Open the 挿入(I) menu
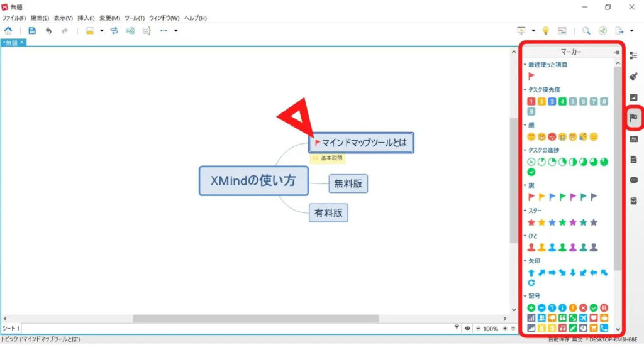 coord(86,18)
